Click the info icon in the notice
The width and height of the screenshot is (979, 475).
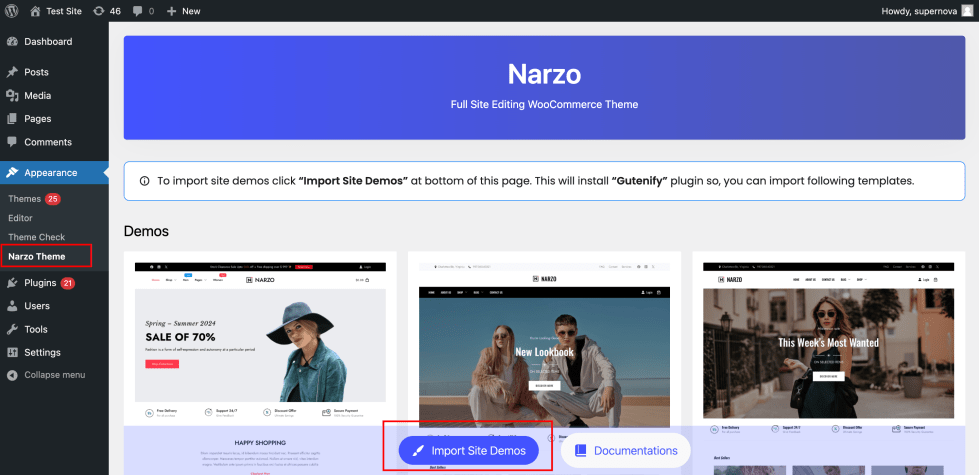[x=144, y=182]
